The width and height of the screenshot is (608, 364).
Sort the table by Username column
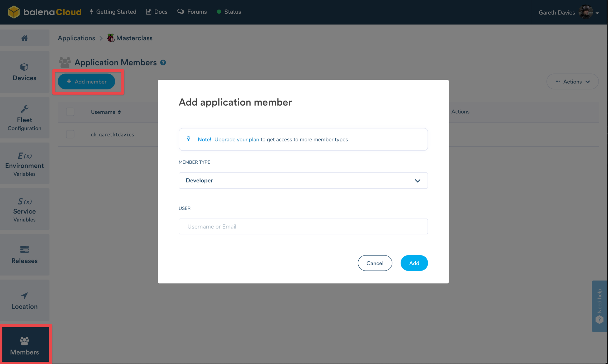point(106,112)
